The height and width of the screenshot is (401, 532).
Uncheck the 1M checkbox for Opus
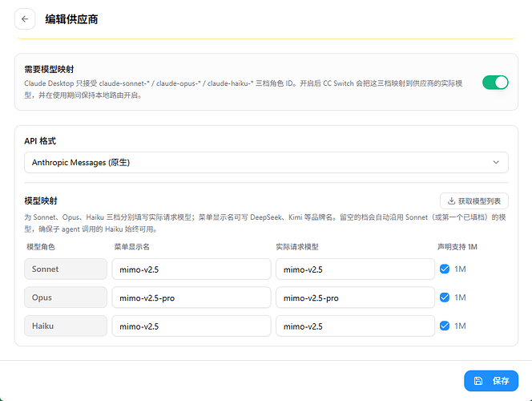pos(445,298)
